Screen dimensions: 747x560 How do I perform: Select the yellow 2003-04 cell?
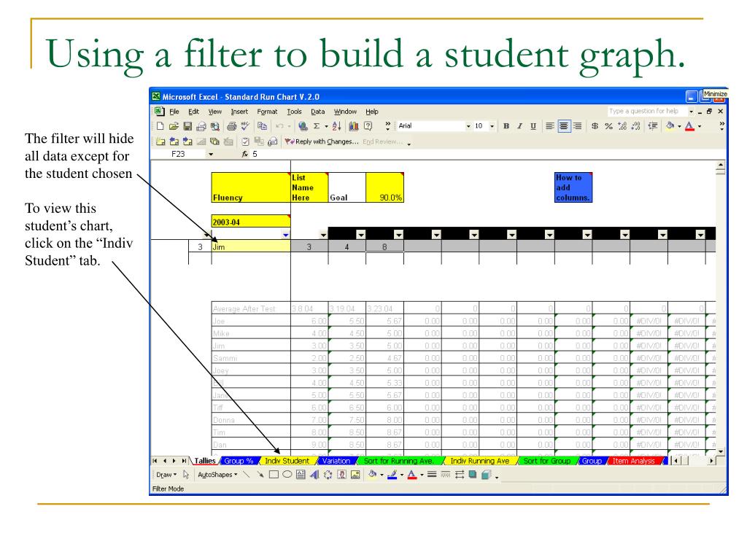tap(251, 222)
